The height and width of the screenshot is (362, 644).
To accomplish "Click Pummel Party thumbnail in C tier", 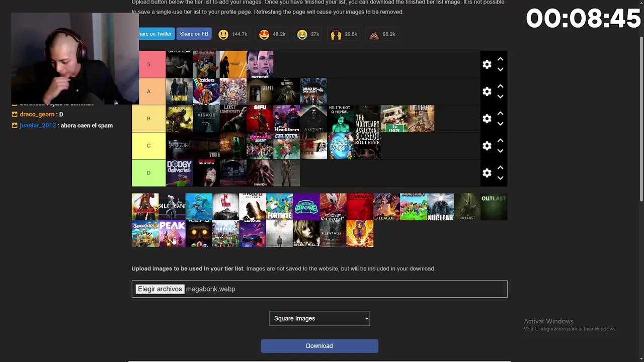I will (x=341, y=146).
